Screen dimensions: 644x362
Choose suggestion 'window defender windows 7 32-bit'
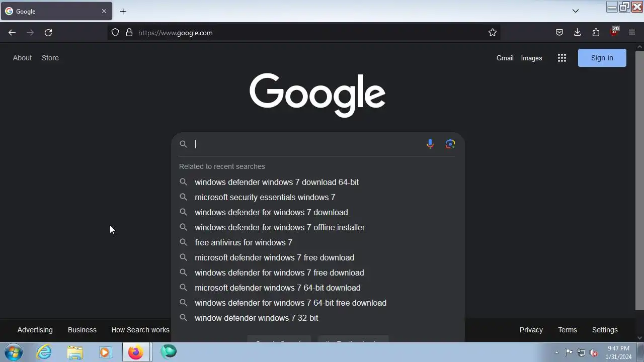pos(318,318)
